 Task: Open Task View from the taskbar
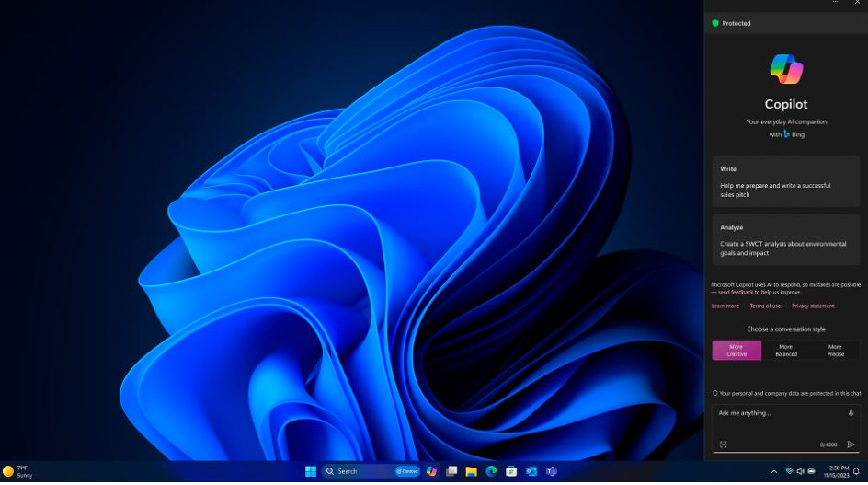[451, 471]
